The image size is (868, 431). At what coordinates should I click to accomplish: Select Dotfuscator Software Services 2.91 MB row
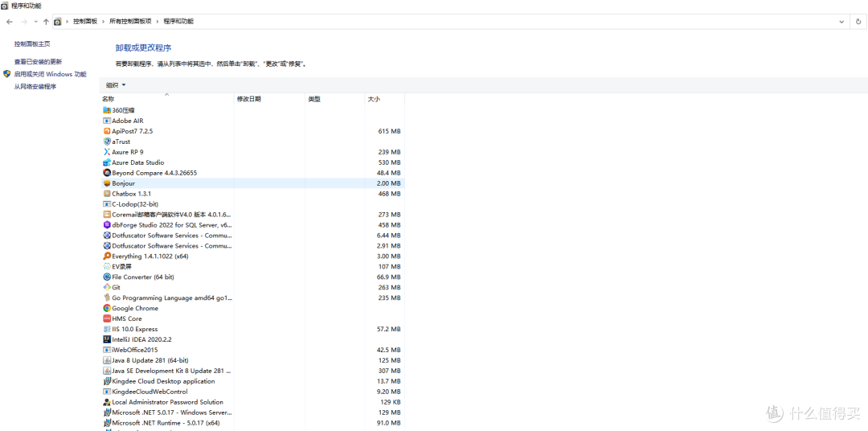point(252,245)
